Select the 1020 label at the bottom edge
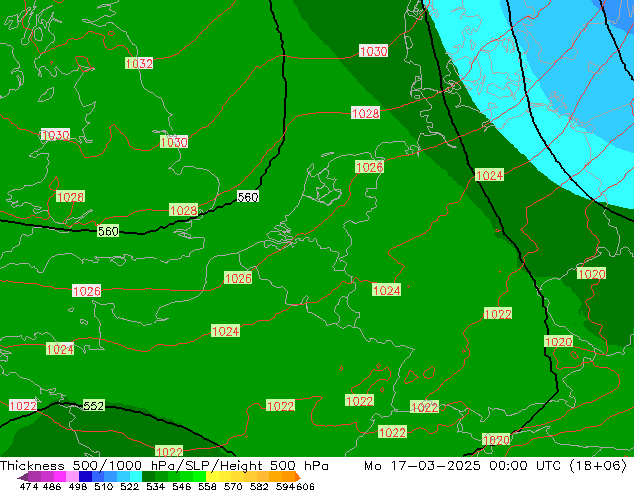 pos(496,439)
